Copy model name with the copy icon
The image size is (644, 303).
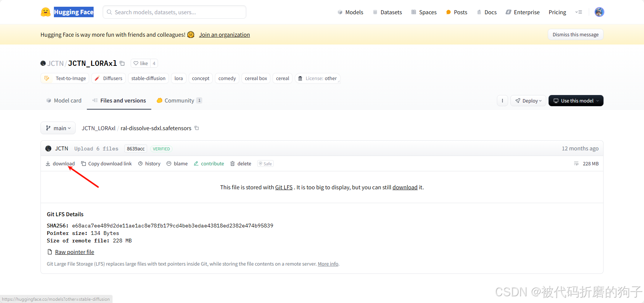tap(122, 63)
